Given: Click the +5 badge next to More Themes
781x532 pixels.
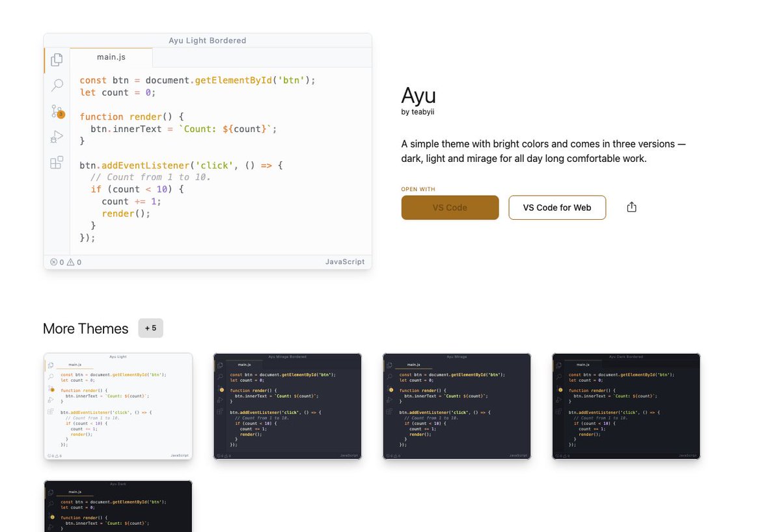Looking at the screenshot, I should pyautogui.click(x=150, y=328).
